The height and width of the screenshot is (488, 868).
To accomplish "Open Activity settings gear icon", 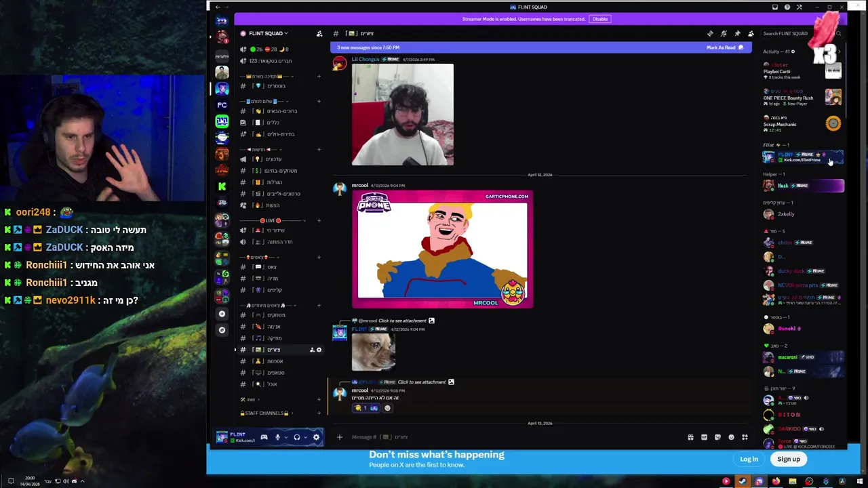I will [x=793, y=52].
